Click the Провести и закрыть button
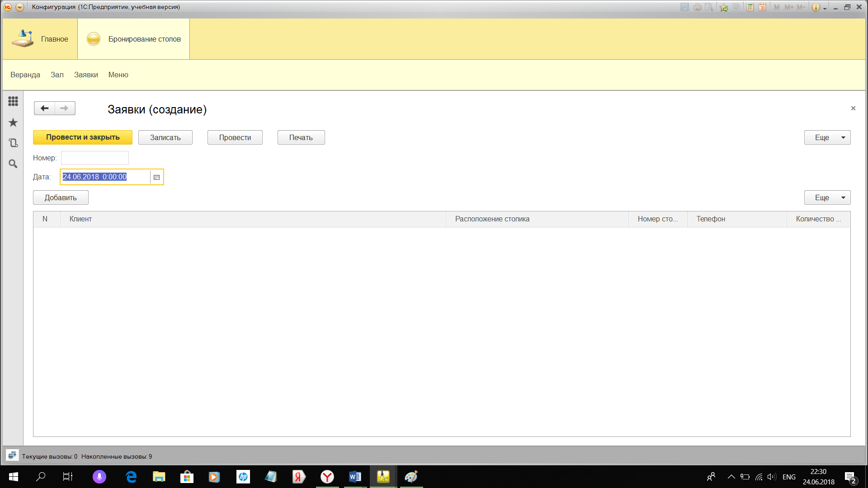The image size is (868, 488). coord(83,137)
